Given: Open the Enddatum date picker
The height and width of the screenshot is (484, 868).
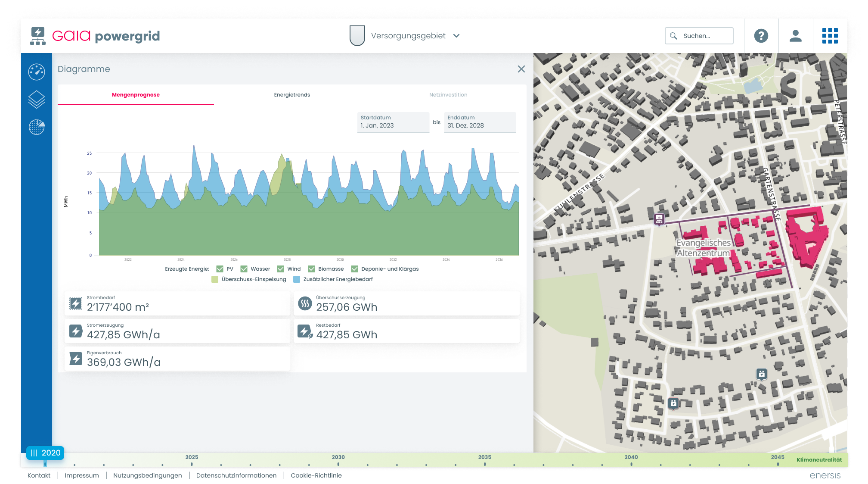Looking at the screenshot, I should click(480, 122).
